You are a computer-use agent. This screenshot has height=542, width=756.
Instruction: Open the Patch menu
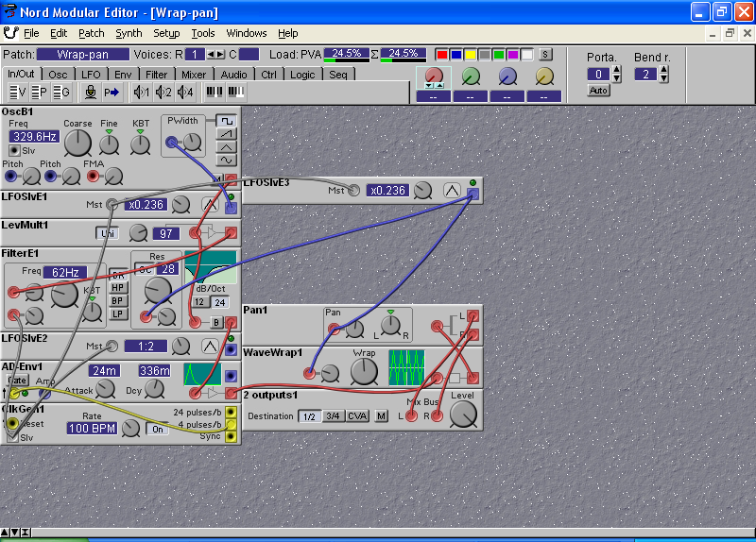point(91,33)
